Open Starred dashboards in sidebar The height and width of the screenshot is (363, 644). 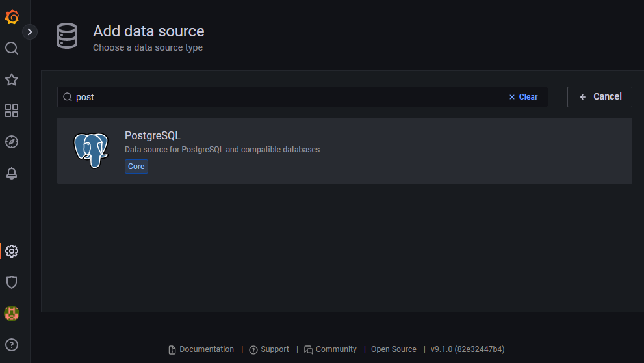(x=12, y=80)
